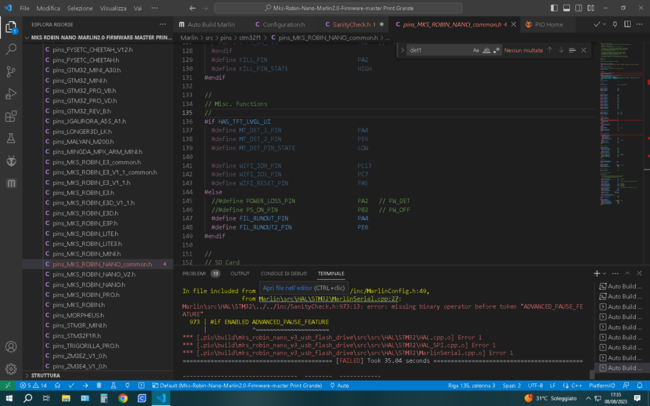Expand the replace field chevron in find widget
This screenshot has height=406, width=650.
(x=402, y=48)
